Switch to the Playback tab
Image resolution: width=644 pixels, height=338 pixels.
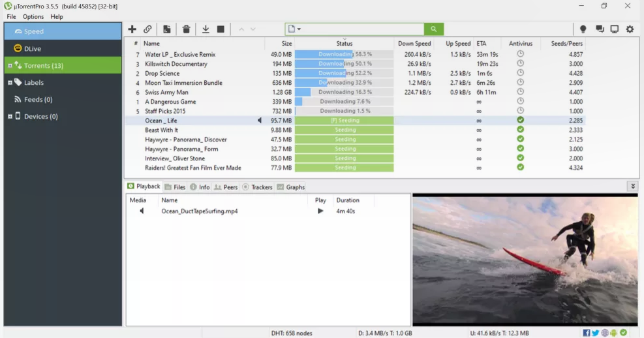[144, 187]
